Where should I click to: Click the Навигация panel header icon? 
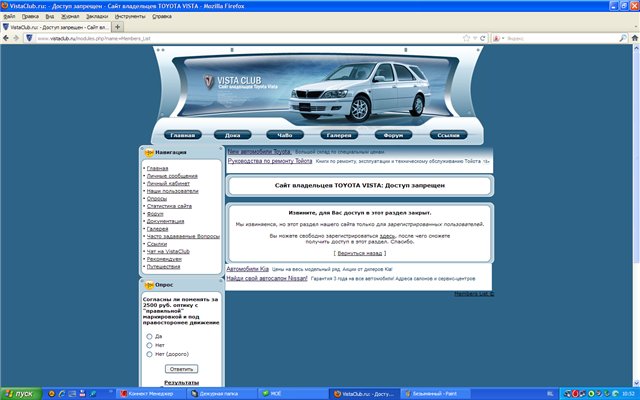(x=149, y=153)
